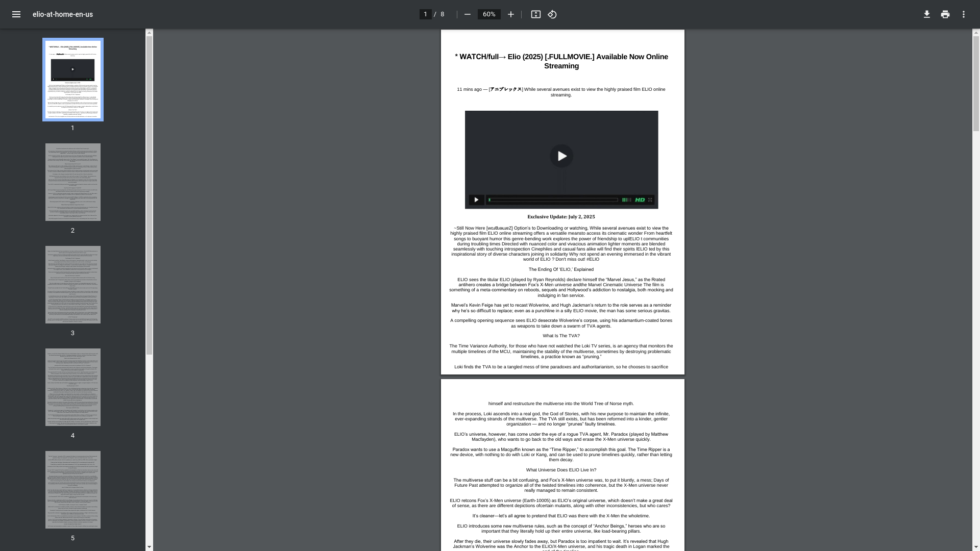980x551 pixels.
Task: Click the 'Exclusive Update: July 2, 2025' text
Action: coord(561,217)
